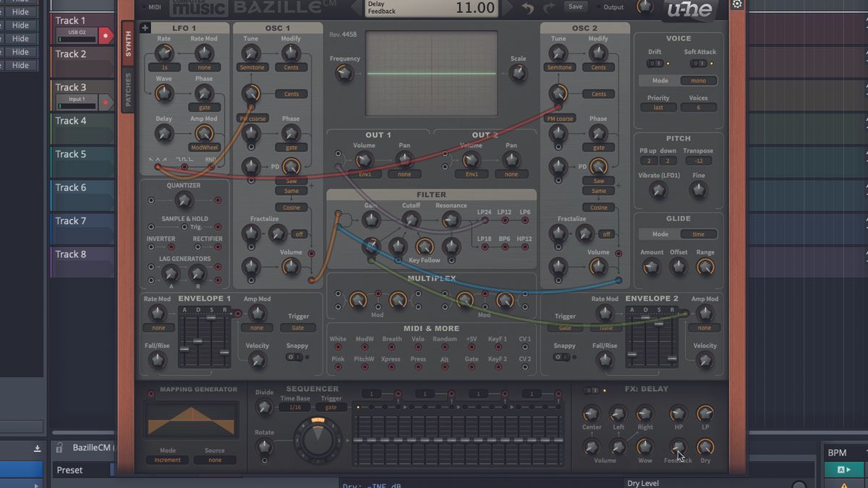Viewport: 868px width, 488px height.
Task: Click the Pink noise jack in MIDI & More
Action: pos(338,368)
